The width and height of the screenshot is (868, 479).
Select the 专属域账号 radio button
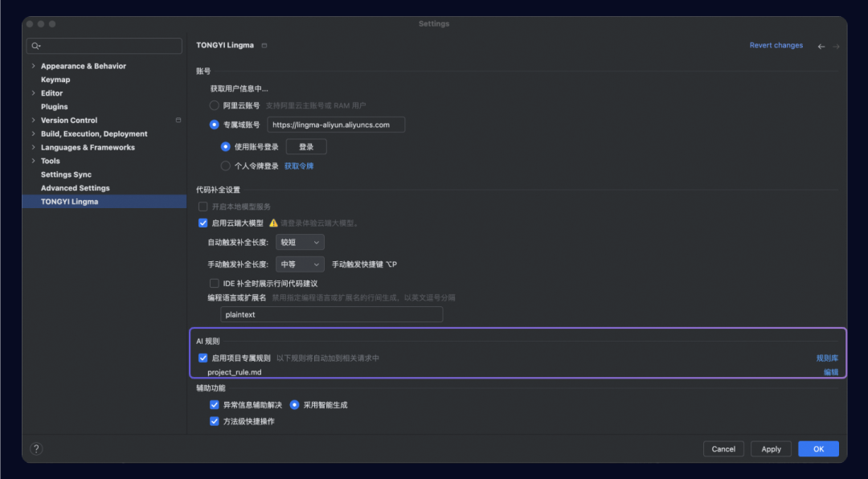click(215, 125)
